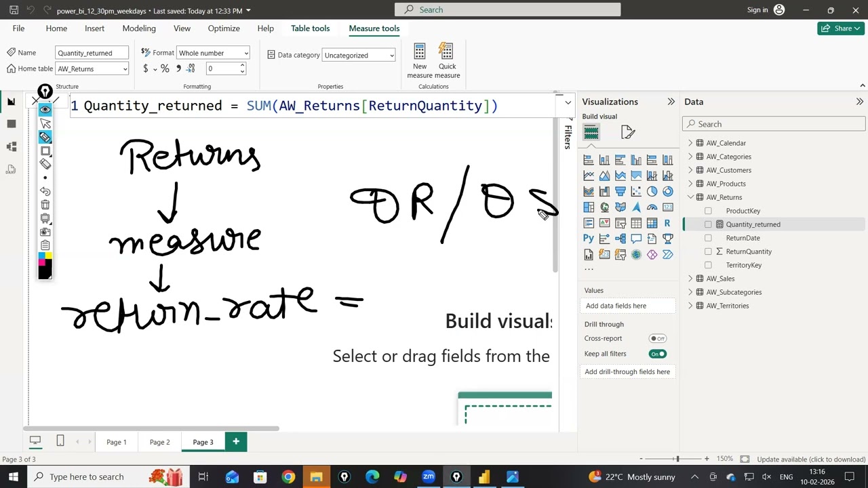Check the Quantity_returned measure checkbox
Screen dimensions: 868x488
tap(708, 224)
